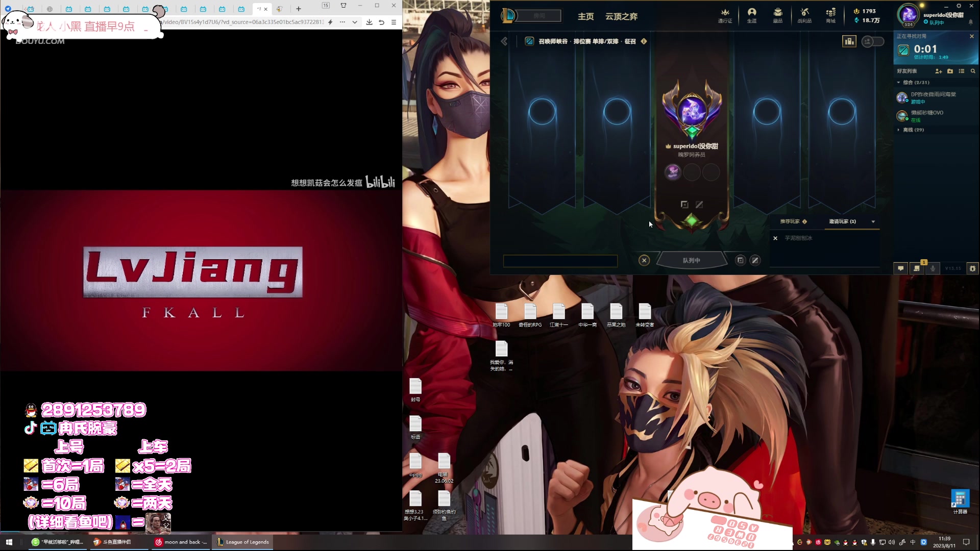Switch to moon and back taskbar item
Screen dimensions: 980x551
pos(181,542)
